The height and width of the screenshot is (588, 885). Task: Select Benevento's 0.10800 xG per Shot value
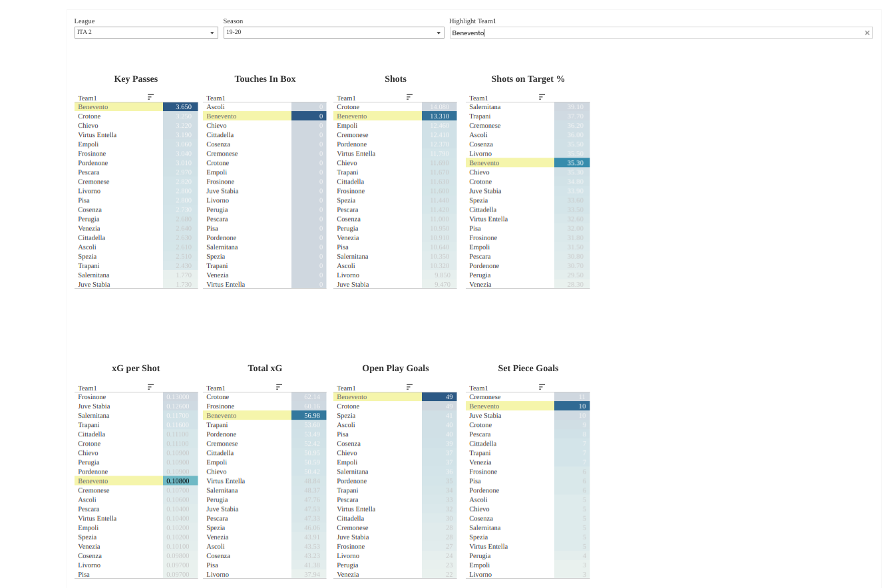coord(180,481)
